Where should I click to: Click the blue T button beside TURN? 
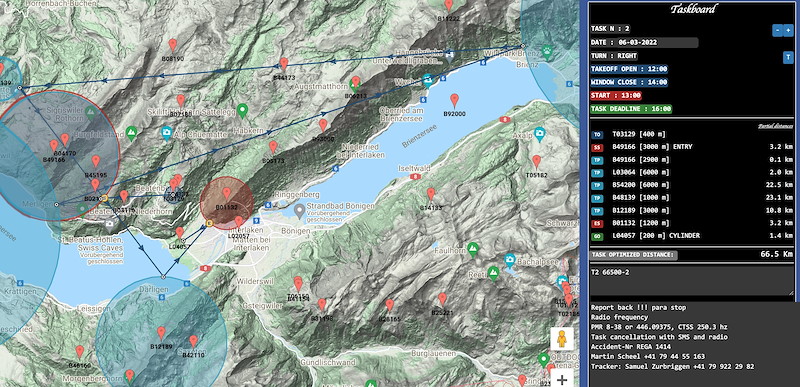[x=787, y=57]
